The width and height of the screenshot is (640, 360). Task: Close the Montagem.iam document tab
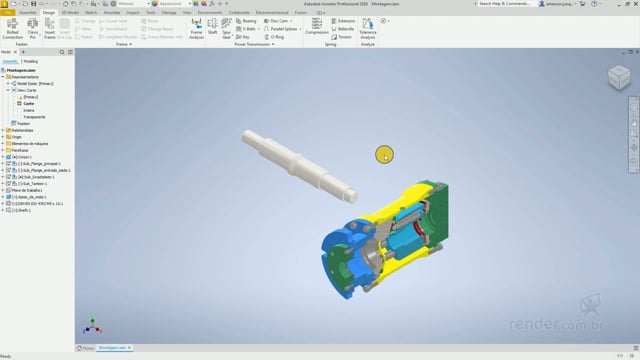coord(129,348)
